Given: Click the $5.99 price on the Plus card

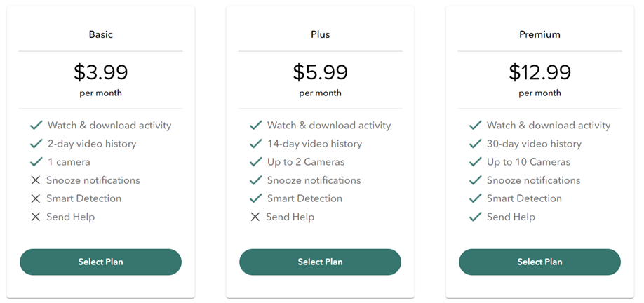Looking at the screenshot, I should tap(320, 72).
